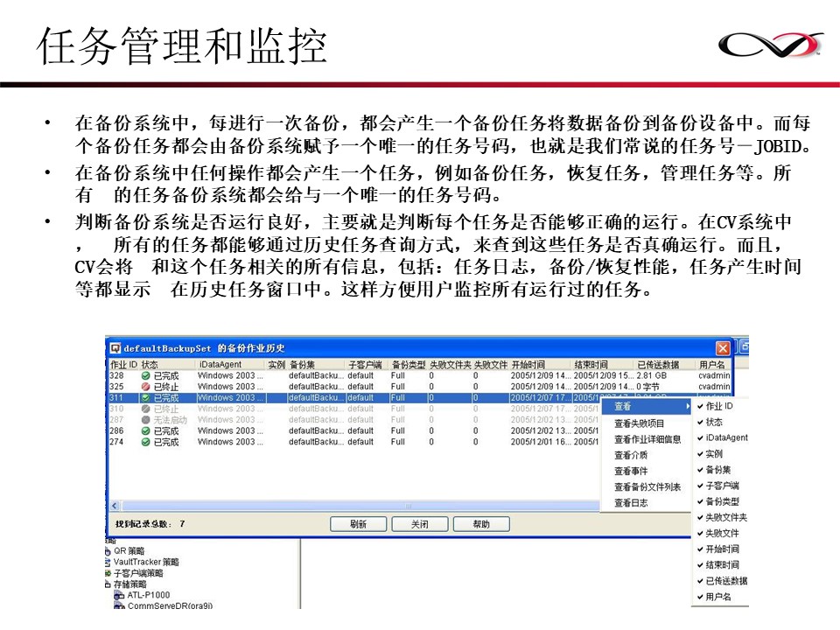
Task: Click the gray failed-to-start icon for job 287
Action: click(x=145, y=420)
